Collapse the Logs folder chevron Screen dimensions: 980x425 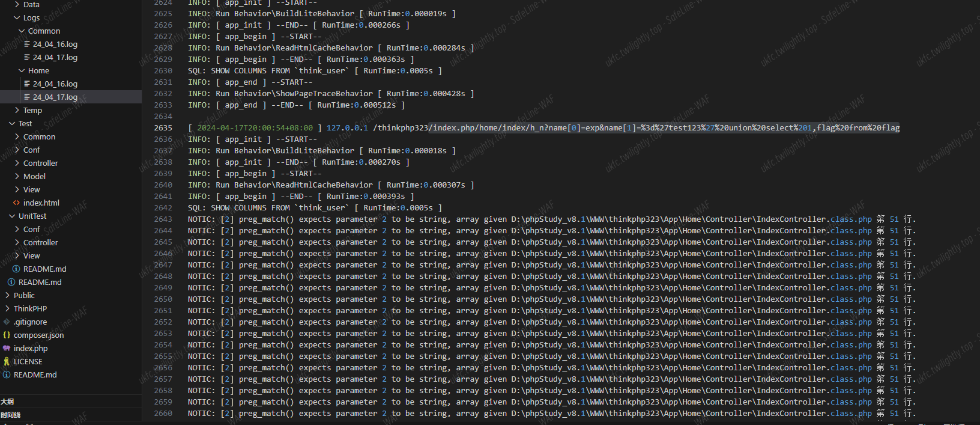(17, 18)
